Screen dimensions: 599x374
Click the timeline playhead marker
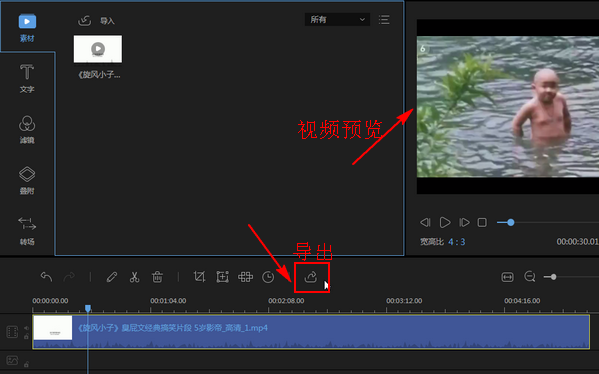tap(88, 308)
